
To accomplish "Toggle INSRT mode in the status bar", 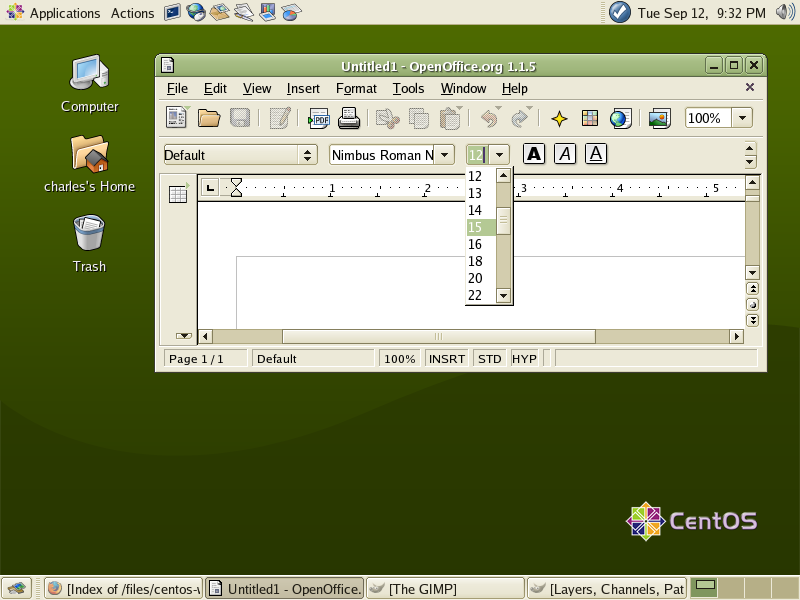I will [447, 358].
